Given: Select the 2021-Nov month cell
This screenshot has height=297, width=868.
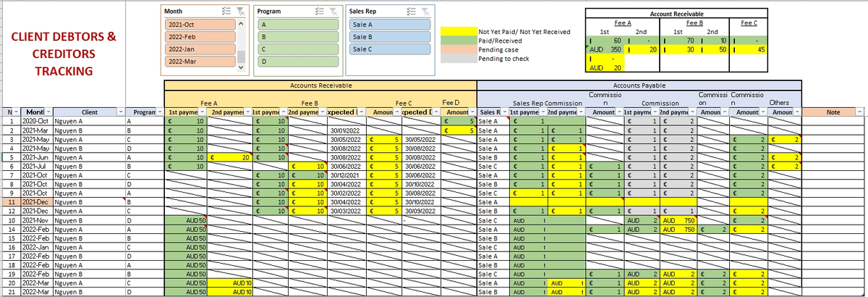Looking at the screenshot, I should 36,219.
